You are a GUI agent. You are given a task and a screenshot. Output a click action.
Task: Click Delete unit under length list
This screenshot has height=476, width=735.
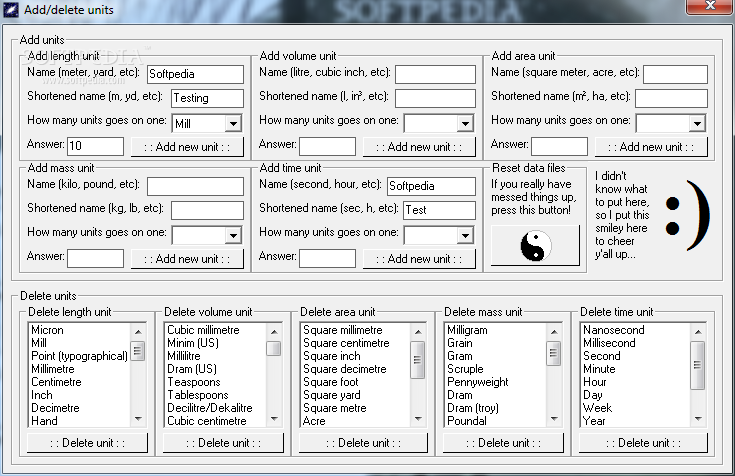point(87,443)
